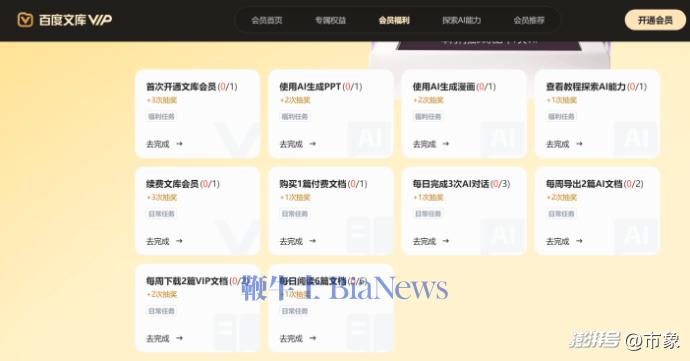Click arrow icon on 每周导出2篇AI文档 card
The width and height of the screenshot is (690, 361).
[579, 241]
